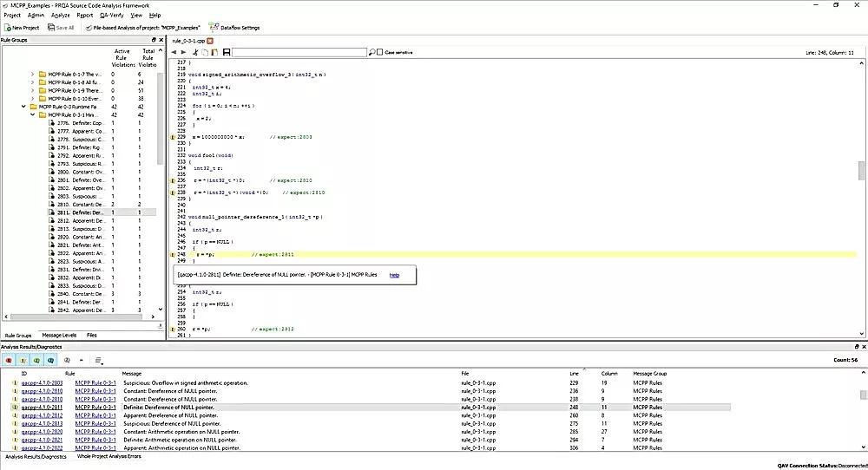Select the Analysis Results/Diagnostics bottom tab
The image size is (868, 470).
click(36, 457)
